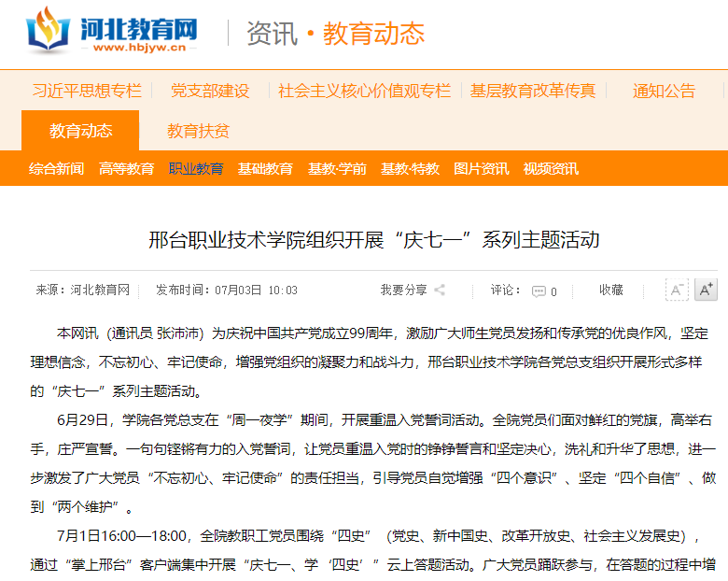
Task: Open the 教育动态 tab
Action: pyautogui.click(x=80, y=131)
